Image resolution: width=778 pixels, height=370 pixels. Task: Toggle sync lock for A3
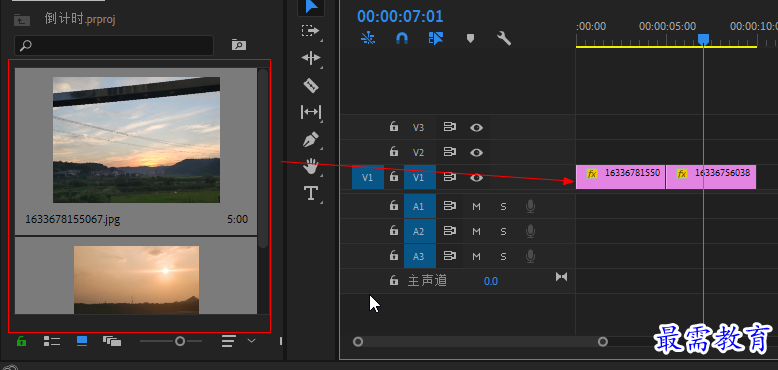coord(450,256)
